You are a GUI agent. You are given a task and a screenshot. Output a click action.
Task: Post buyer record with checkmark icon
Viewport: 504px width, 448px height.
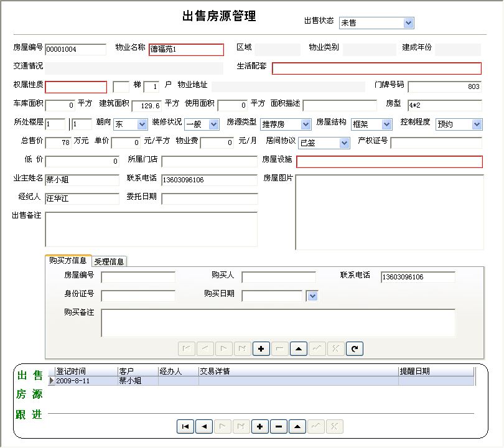[317, 348]
